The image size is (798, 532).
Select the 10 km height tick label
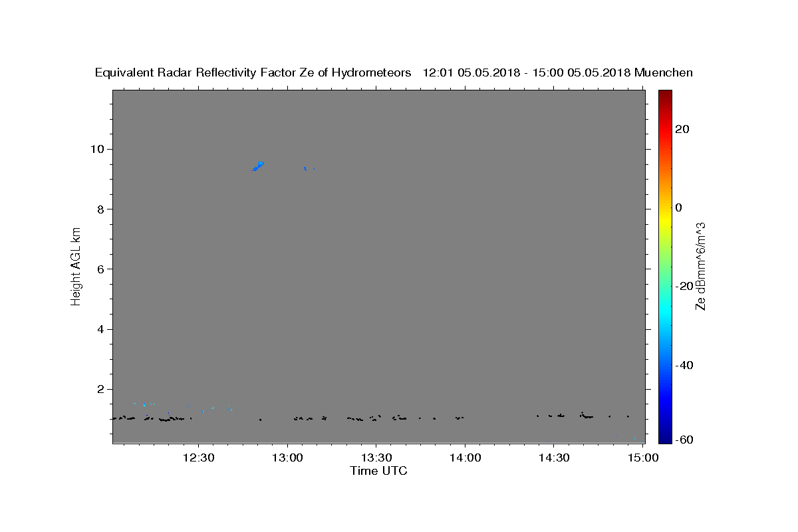click(98, 149)
